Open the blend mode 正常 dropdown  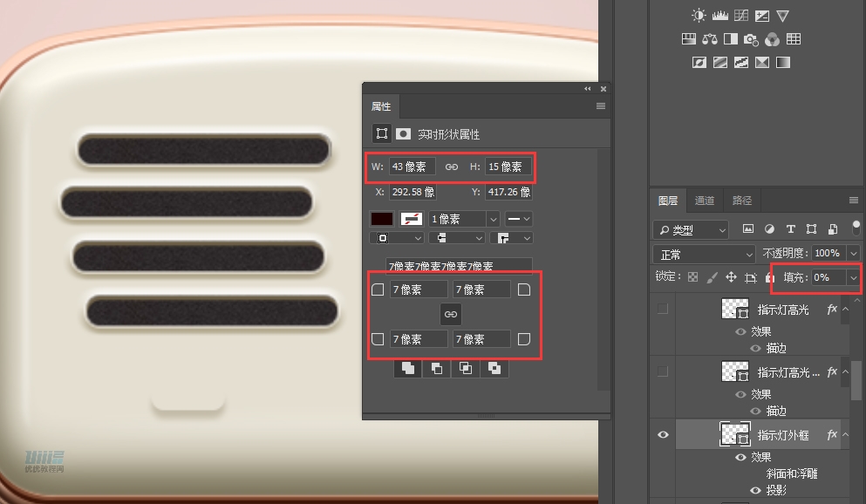click(704, 254)
